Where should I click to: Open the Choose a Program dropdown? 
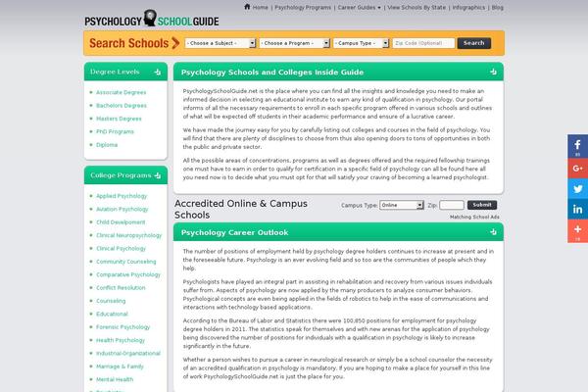(x=294, y=43)
